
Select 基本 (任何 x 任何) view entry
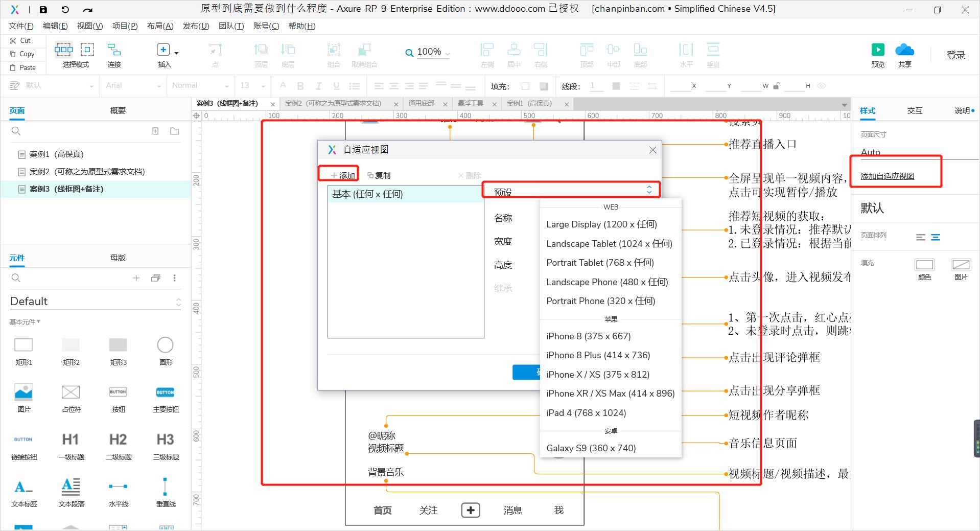[406, 194]
